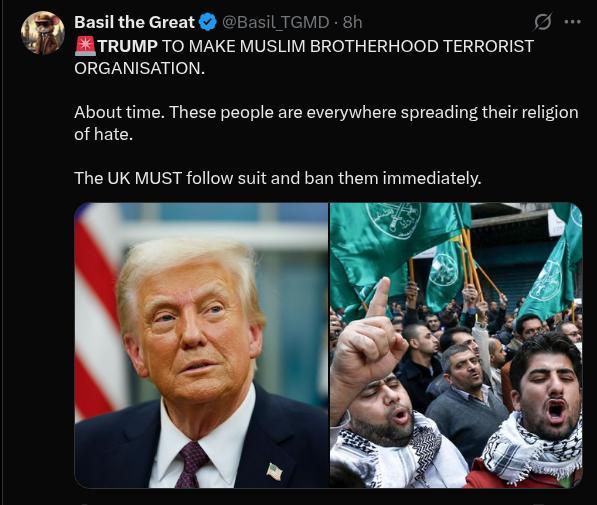Click the striped US flag behind the man
This screenshot has width=597, height=505.
(97, 312)
